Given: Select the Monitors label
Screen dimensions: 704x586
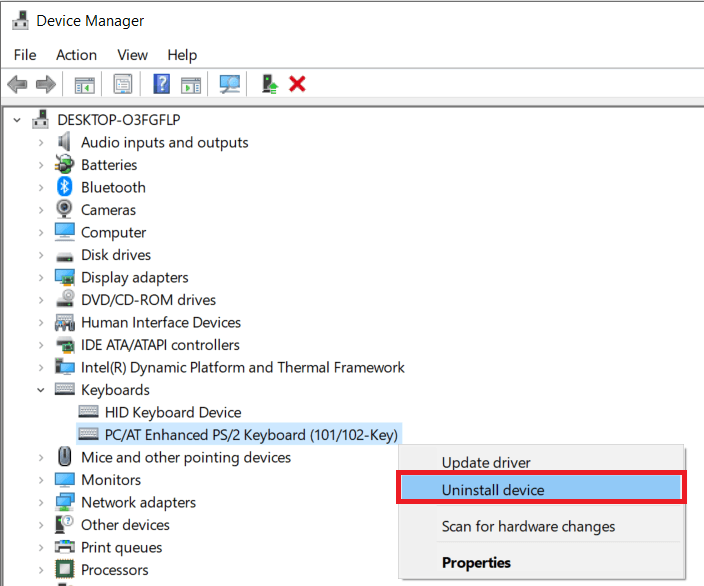Looking at the screenshot, I should [111, 480].
